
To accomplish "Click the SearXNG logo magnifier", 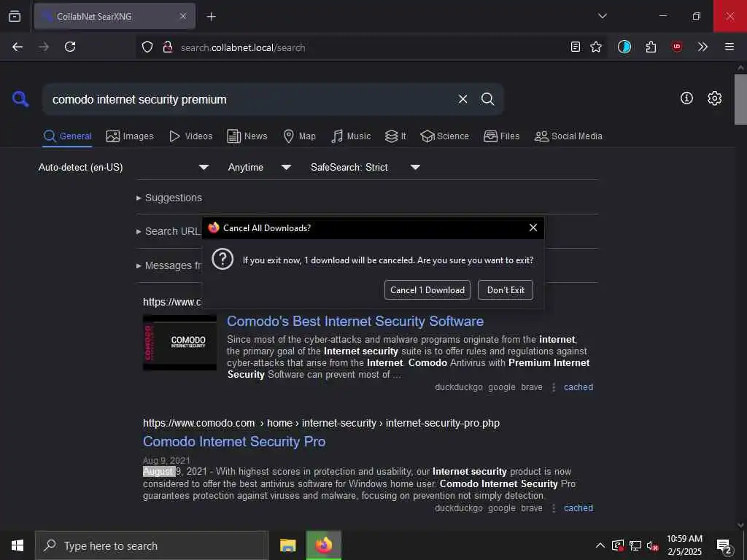I will coord(20,99).
